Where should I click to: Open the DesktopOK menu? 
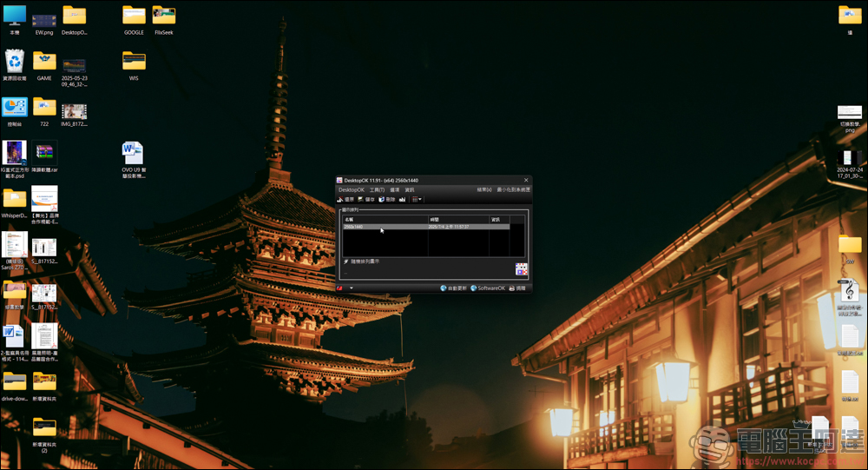coord(351,189)
